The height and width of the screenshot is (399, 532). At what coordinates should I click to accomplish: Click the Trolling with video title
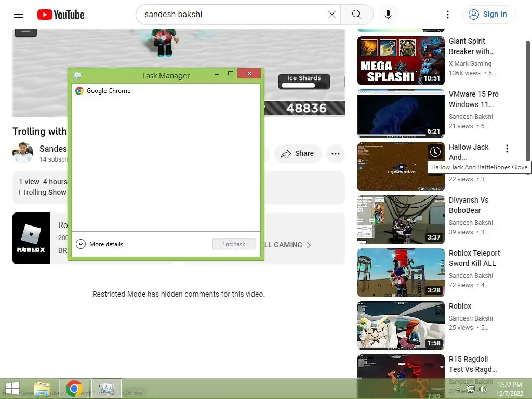39,131
